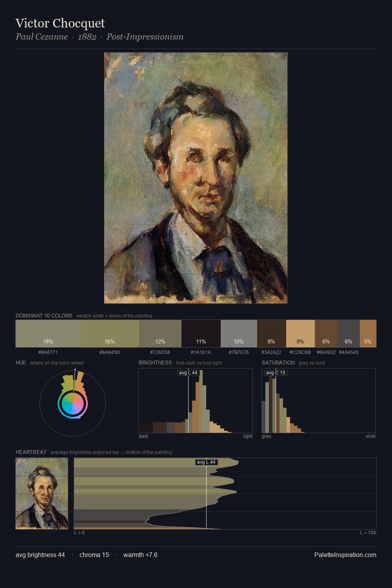Image resolution: width=392 pixels, height=588 pixels.
Task: Click the 12% swatch #726D58
Action: 160,334
